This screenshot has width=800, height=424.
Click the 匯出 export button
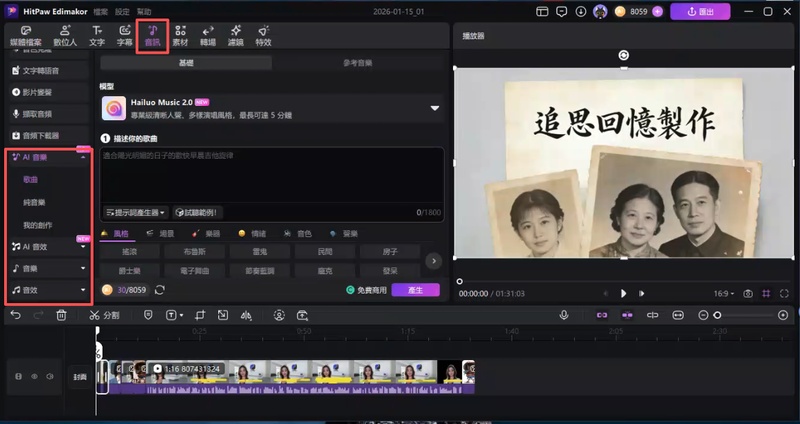tap(700, 11)
